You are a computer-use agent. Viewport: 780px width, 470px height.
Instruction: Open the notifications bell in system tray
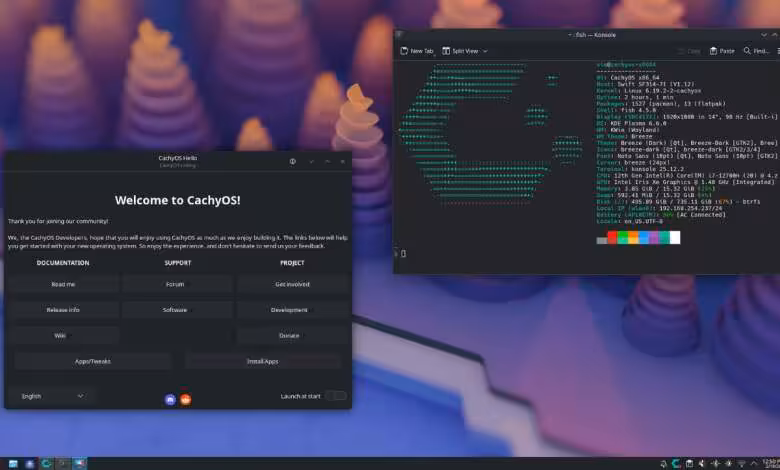pyautogui.click(x=663, y=464)
